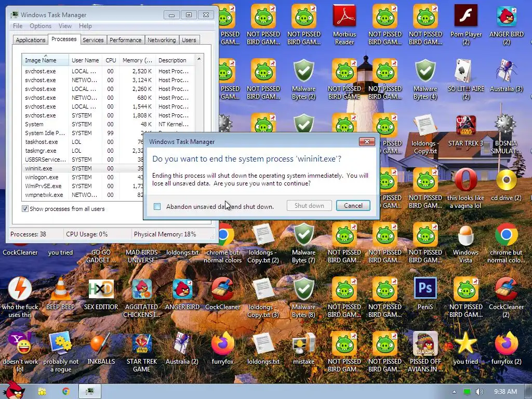The width and height of the screenshot is (532, 399).
Task: Open BEEP BEEP traffic cone icon
Action: pyautogui.click(x=60, y=294)
